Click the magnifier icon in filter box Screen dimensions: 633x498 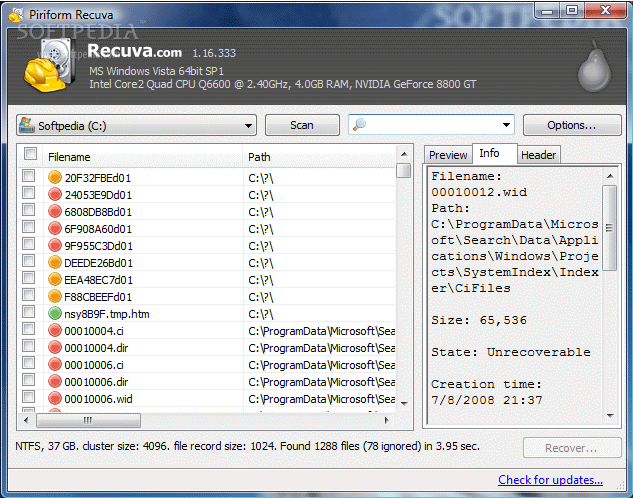tap(359, 124)
